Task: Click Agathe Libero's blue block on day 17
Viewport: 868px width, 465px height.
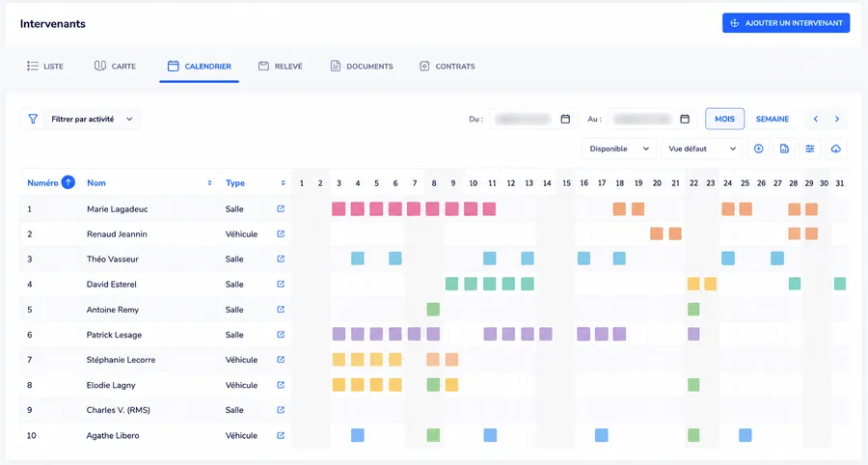Action: click(601, 435)
